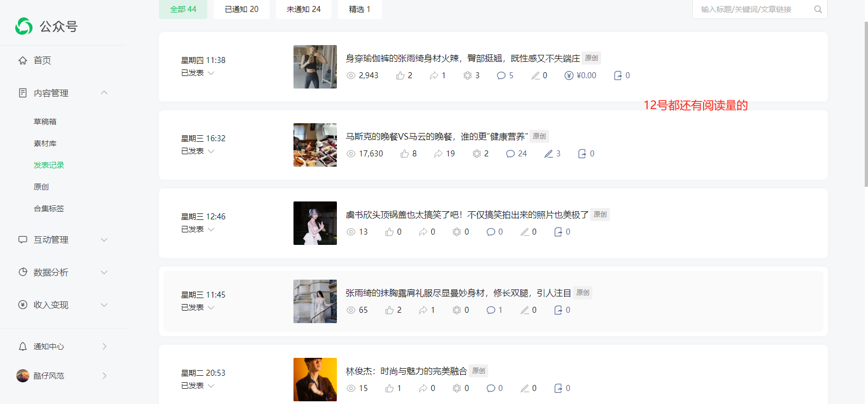The height and width of the screenshot is (404, 868).
Task: Click the search magnifier icon
Action: pyautogui.click(x=818, y=9)
